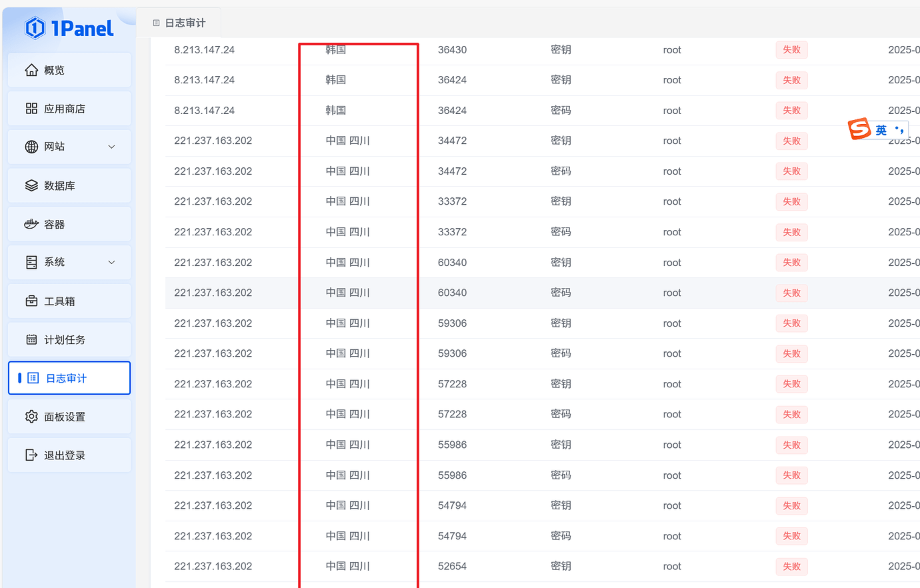This screenshot has width=920, height=588.
Task: Switch to the 日志审计 top tab
Action: click(x=179, y=23)
